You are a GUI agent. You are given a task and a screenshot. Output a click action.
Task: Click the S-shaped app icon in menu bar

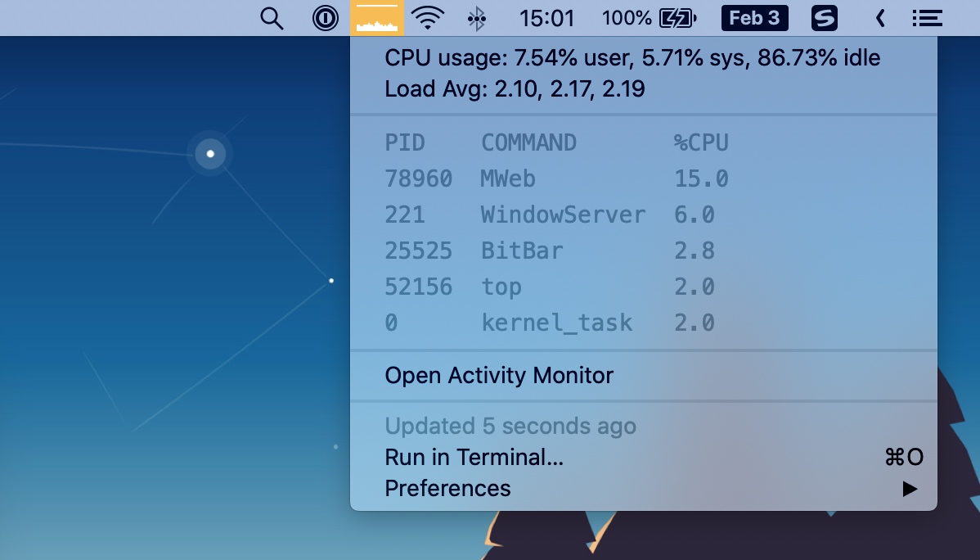(825, 18)
